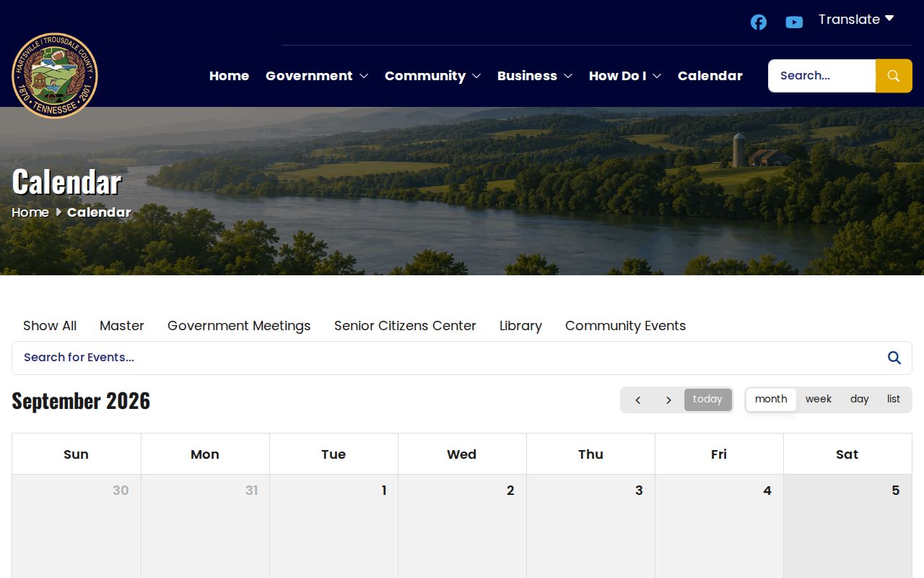
Task: Expand the How Do I menu
Action: click(625, 76)
